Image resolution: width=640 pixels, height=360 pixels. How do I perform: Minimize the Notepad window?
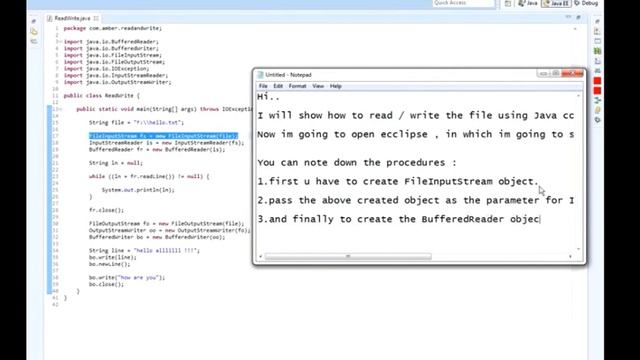point(543,73)
